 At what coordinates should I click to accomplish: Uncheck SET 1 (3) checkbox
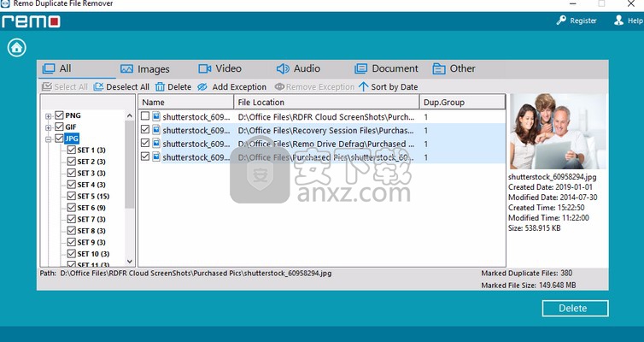[71, 150]
